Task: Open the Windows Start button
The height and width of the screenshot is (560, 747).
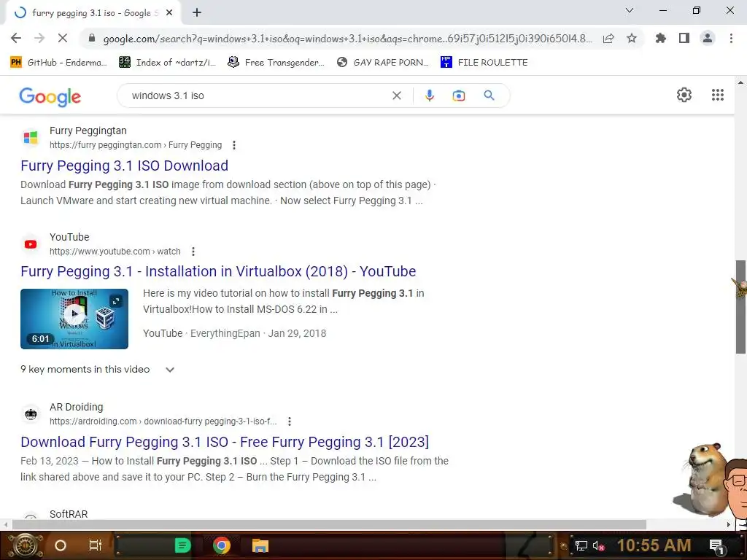Action: (x=25, y=545)
